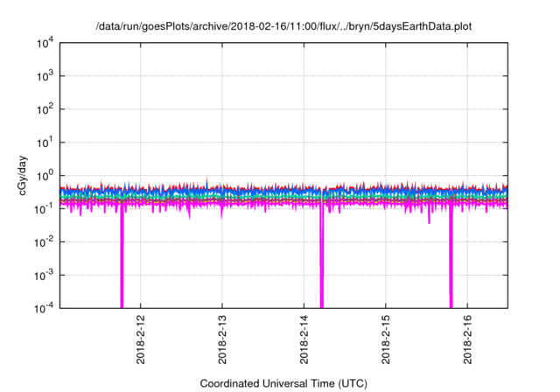Click the 2018-2-13 date label
This screenshot has height=392, width=560.
[x=222, y=339]
